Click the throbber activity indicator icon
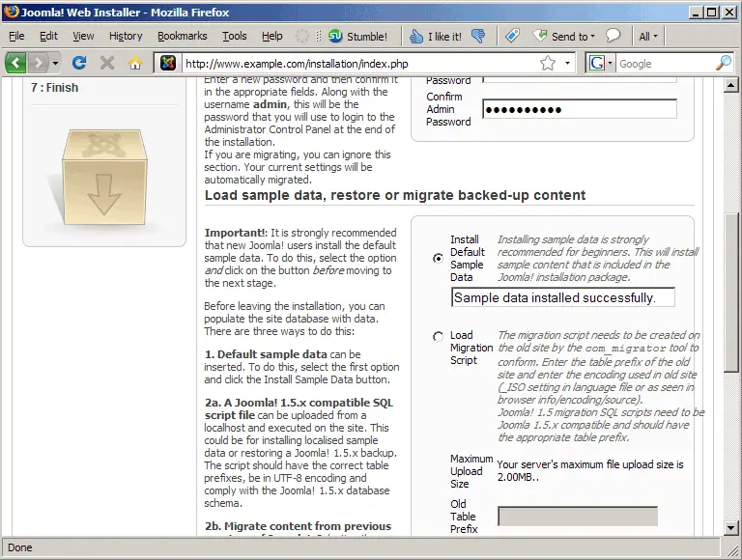 click(x=301, y=36)
